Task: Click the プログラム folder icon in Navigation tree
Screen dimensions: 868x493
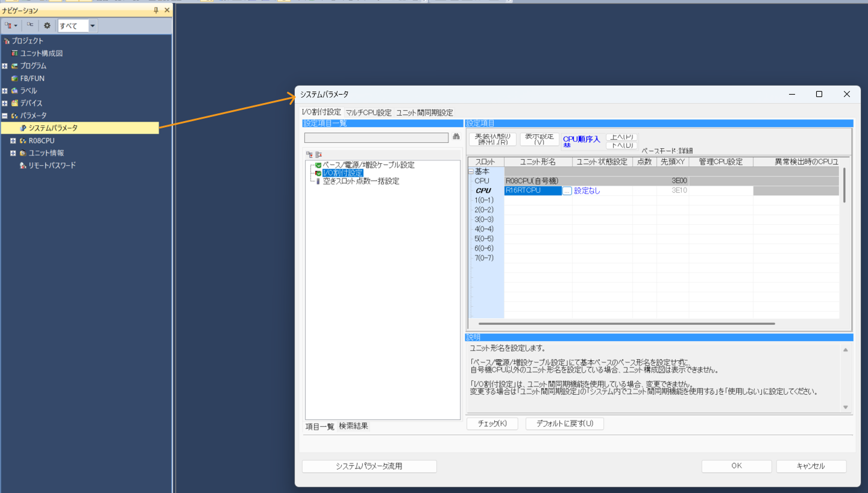Action: point(15,66)
